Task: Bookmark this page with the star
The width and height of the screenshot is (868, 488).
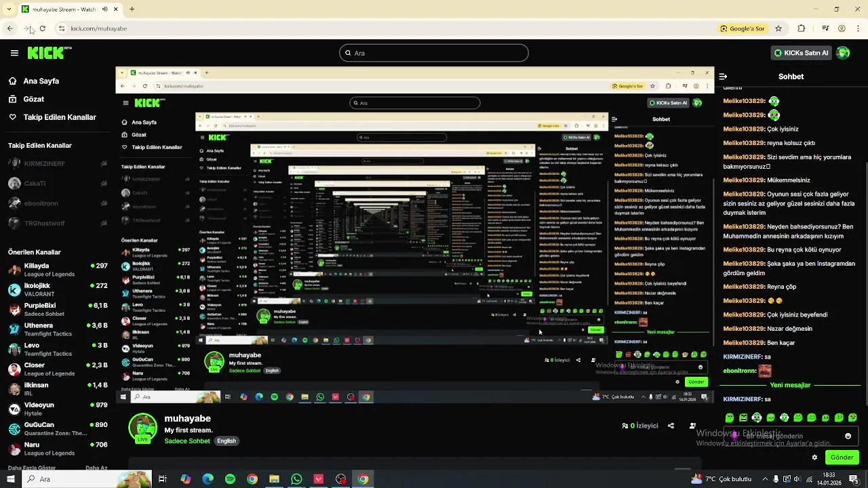Action: (778, 28)
